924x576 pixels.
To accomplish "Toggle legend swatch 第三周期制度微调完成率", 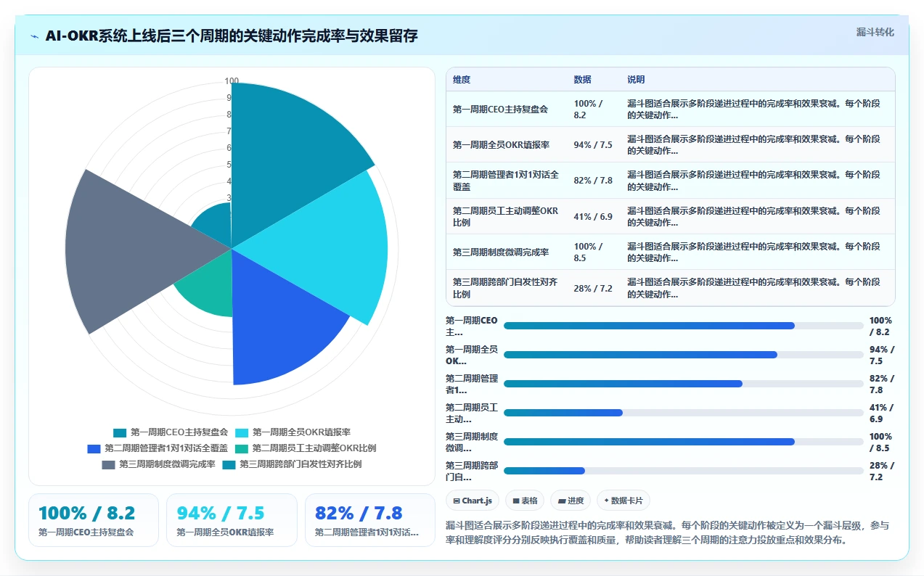I will coord(108,464).
